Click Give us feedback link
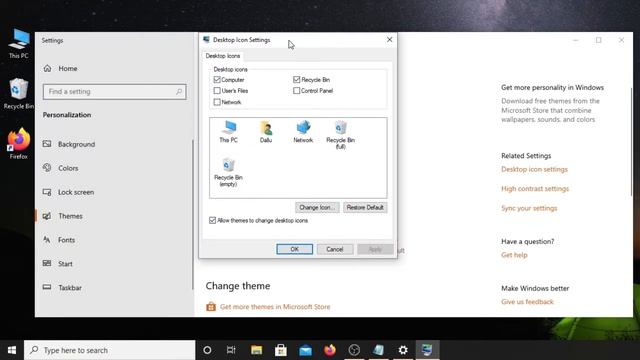Viewport: 640px width, 360px height. (x=527, y=302)
